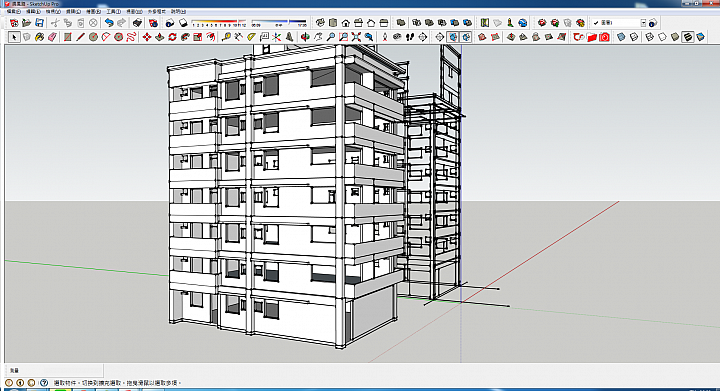Click the Model Info icon
The image size is (720, 391).
153,22
